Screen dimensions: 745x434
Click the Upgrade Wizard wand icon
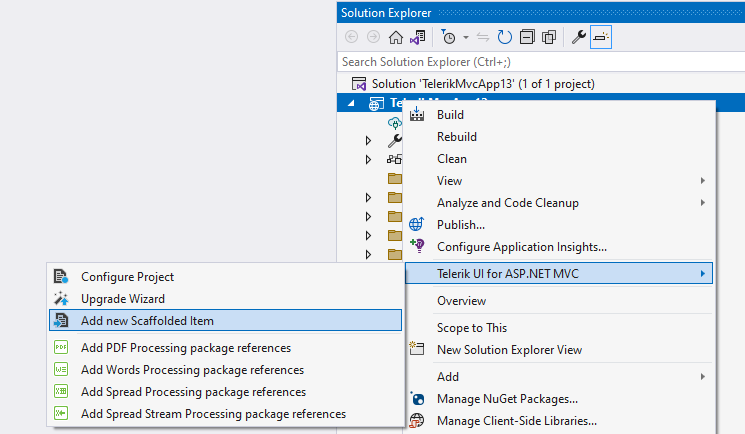pyautogui.click(x=61, y=299)
